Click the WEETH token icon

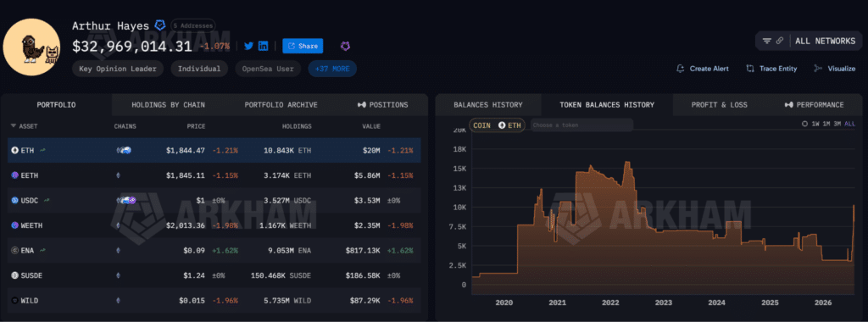pyautogui.click(x=15, y=225)
